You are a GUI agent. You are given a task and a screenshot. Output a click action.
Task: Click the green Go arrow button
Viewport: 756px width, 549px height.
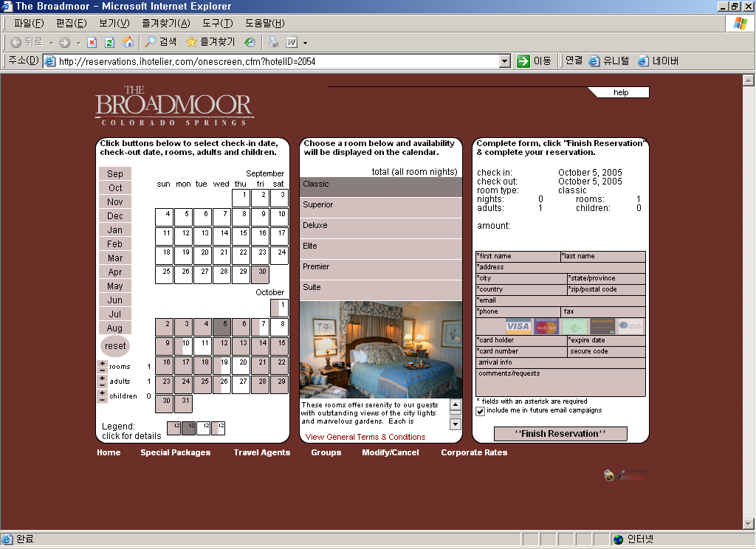coord(523,61)
